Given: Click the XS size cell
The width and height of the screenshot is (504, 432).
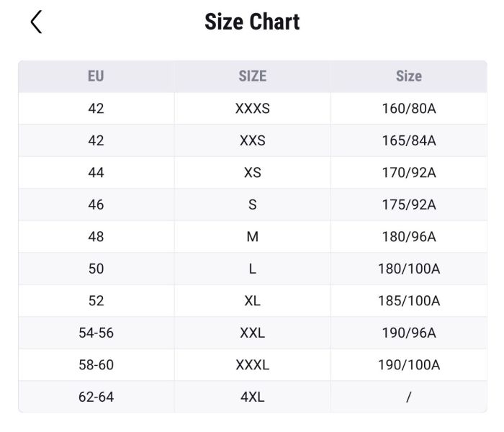Looking at the screenshot, I should click(x=252, y=173).
